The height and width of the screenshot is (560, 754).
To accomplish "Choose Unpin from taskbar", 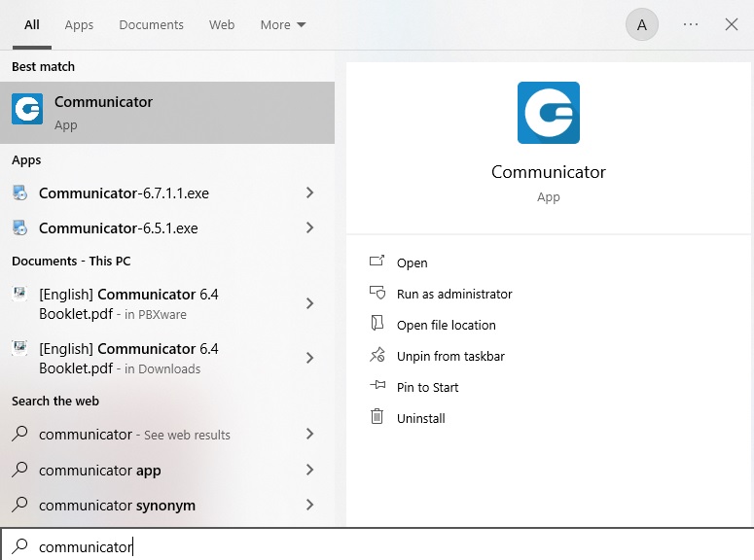I will pyautogui.click(x=449, y=356).
